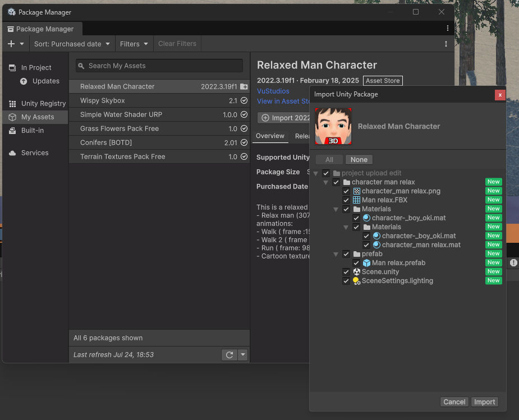Image resolution: width=519 pixels, height=420 pixels.
Task: Click the Man relax.FBX mesh icon
Action: [x=356, y=200]
